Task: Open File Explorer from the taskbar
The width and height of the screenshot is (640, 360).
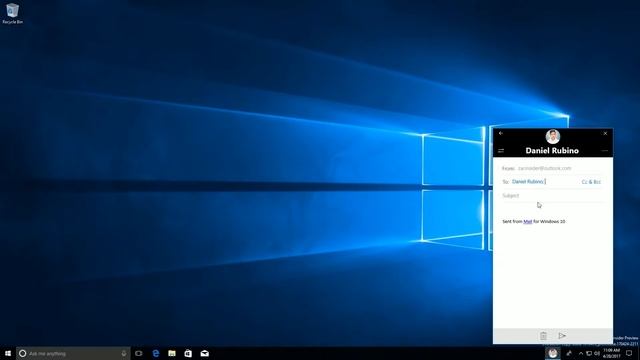Action: point(172,353)
